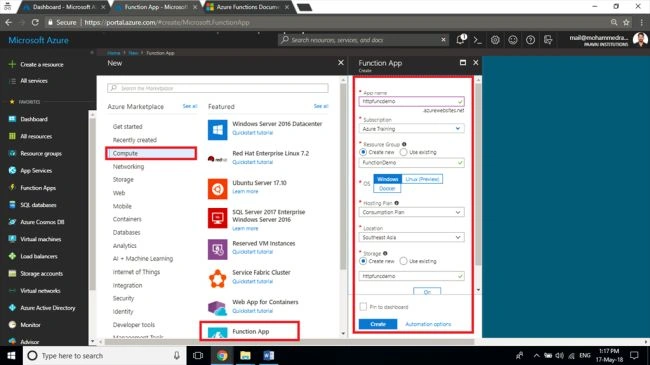Switch to Azure Functions Documentation browser tab
Viewport: 650px width, 365px height.
click(248, 7)
